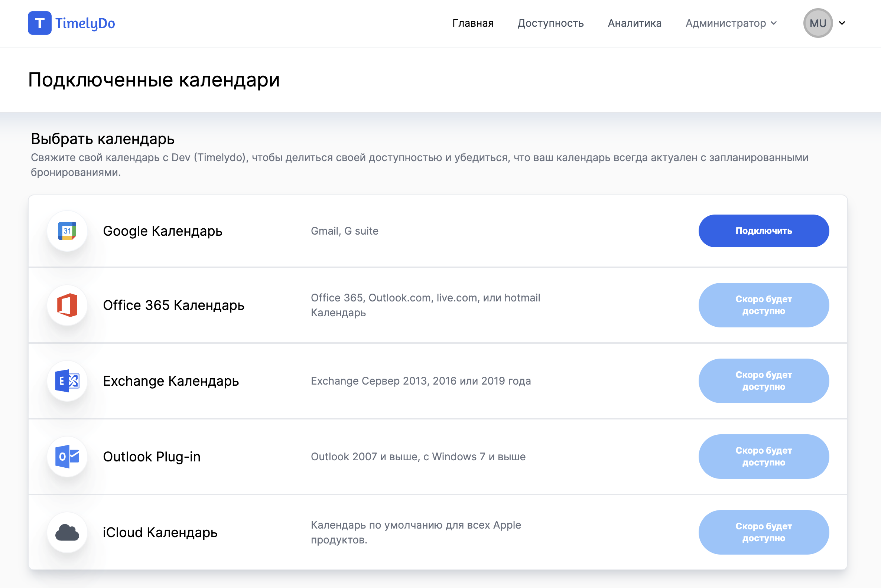Select the Exchange Календарь title

click(x=171, y=381)
